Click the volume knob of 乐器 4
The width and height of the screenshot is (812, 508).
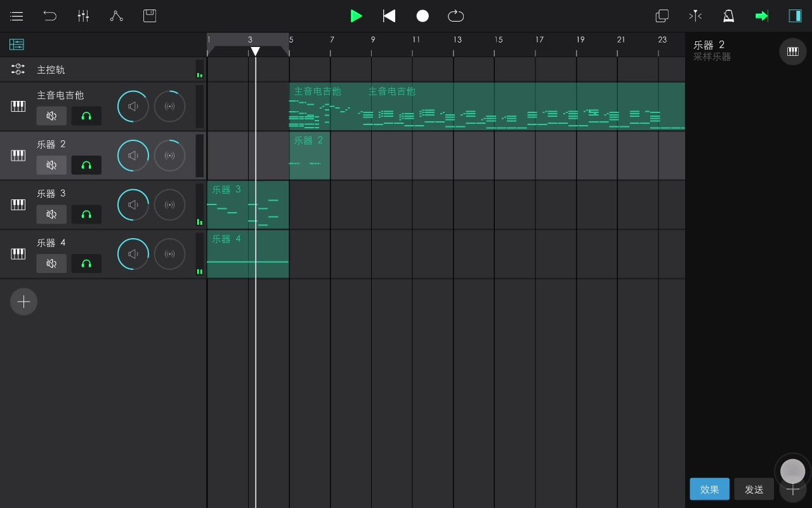(x=133, y=254)
